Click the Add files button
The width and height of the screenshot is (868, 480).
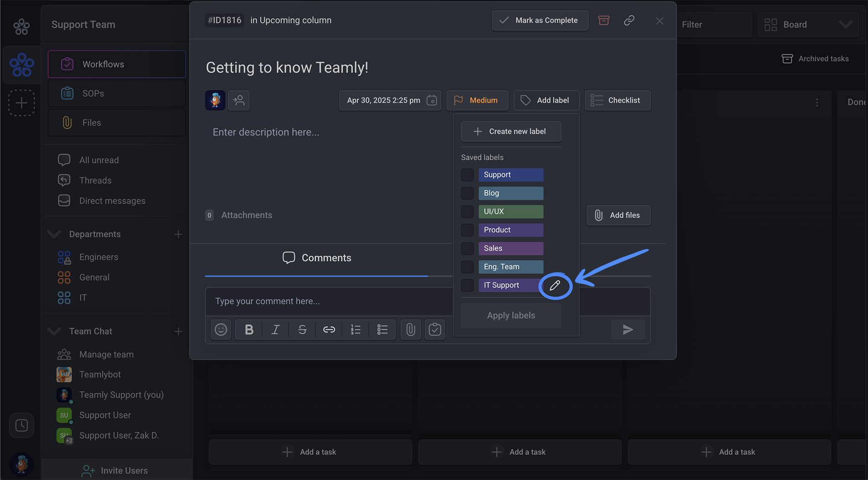click(x=618, y=215)
